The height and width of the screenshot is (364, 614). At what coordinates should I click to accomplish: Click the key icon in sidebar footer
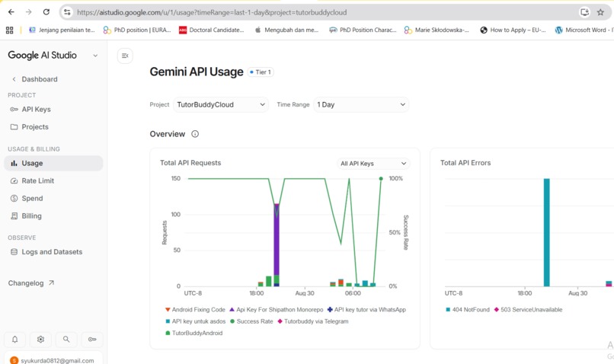point(92,340)
